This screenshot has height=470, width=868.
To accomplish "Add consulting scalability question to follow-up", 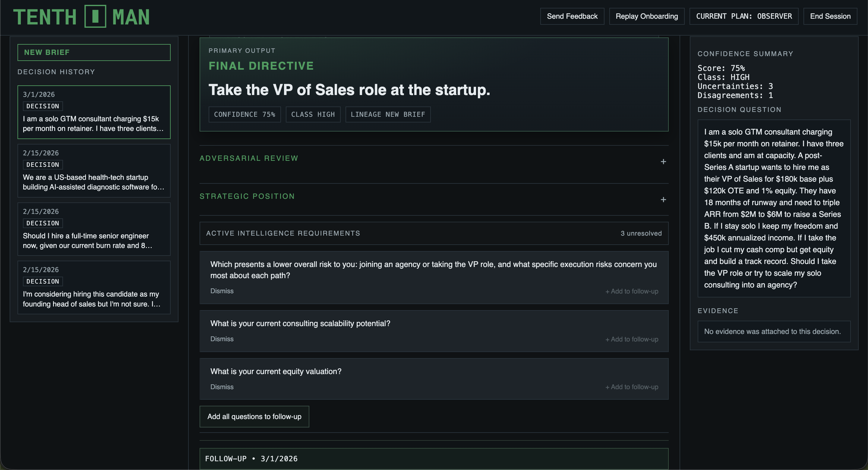I will (631, 339).
